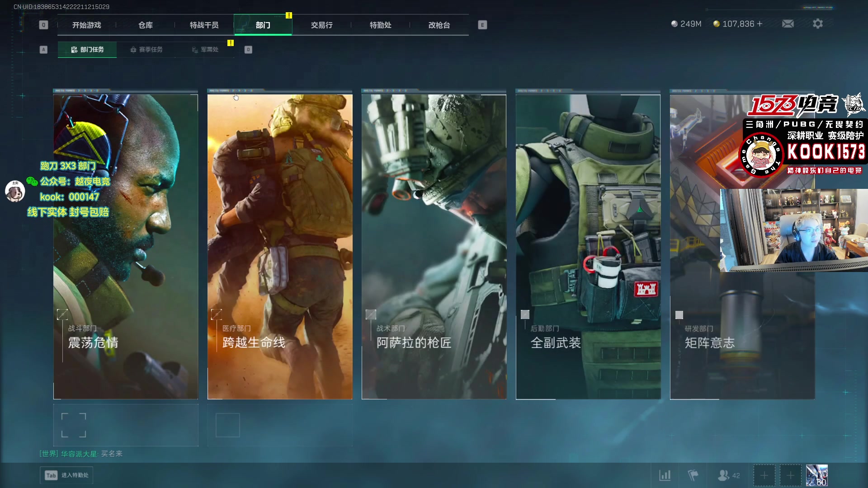Open the 改枪台 tab
The width and height of the screenshot is (868, 488).
click(439, 25)
